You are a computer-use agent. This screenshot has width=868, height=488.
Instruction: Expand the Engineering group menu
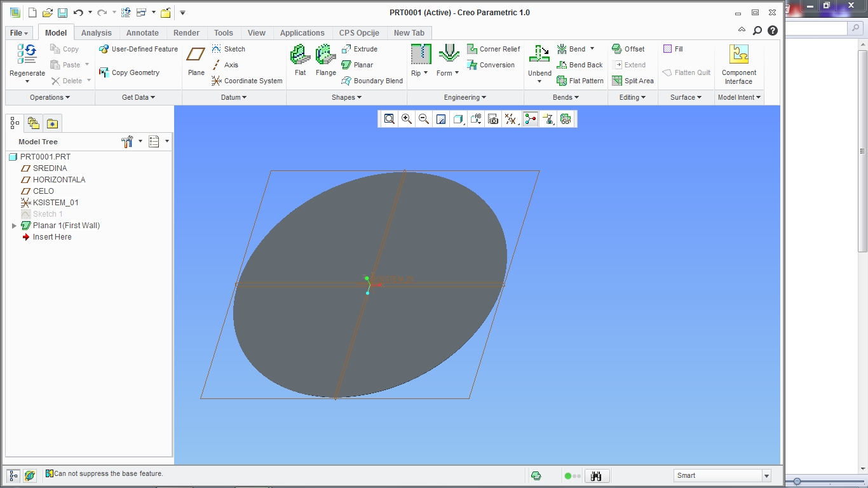click(x=465, y=97)
